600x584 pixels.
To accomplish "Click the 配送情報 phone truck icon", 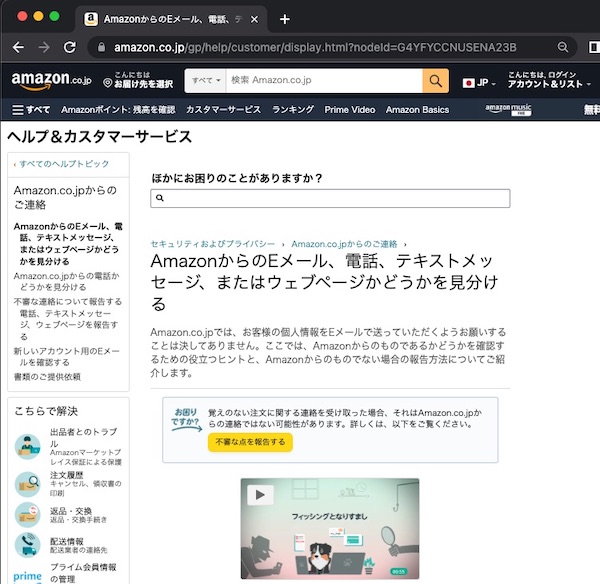I will coord(27,545).
